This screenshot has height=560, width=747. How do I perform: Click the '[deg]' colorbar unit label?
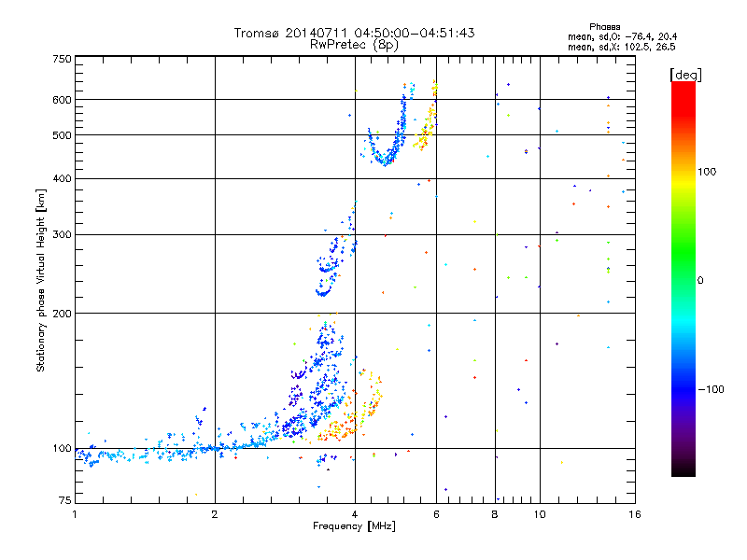(x=685, y=75)
